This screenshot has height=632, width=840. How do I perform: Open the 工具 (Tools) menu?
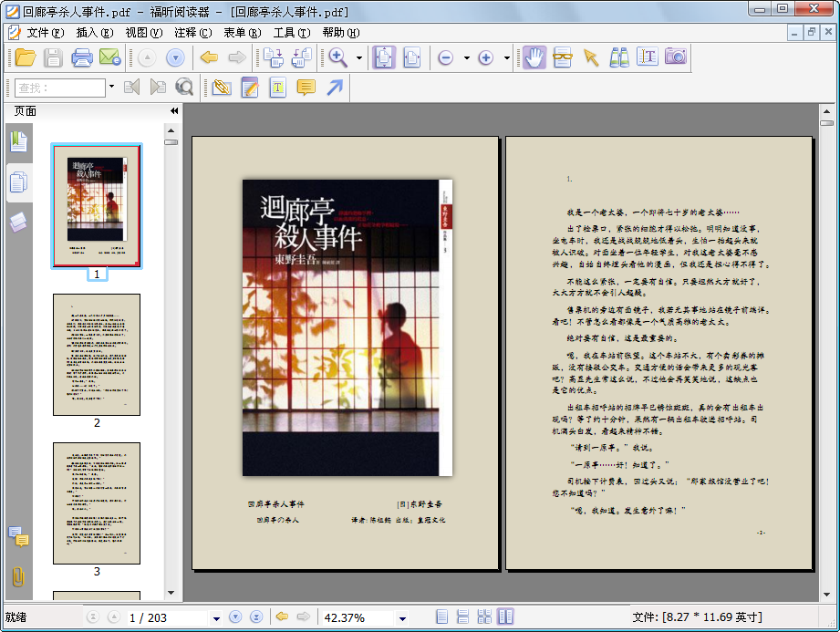point(292,33)
